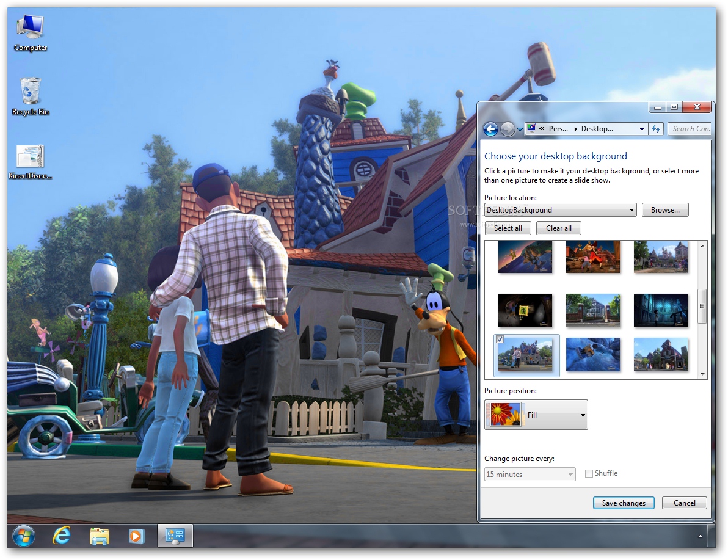Open recent pages dropdown beside Forward button
The image size is (728, 560).
click(520, 129)
